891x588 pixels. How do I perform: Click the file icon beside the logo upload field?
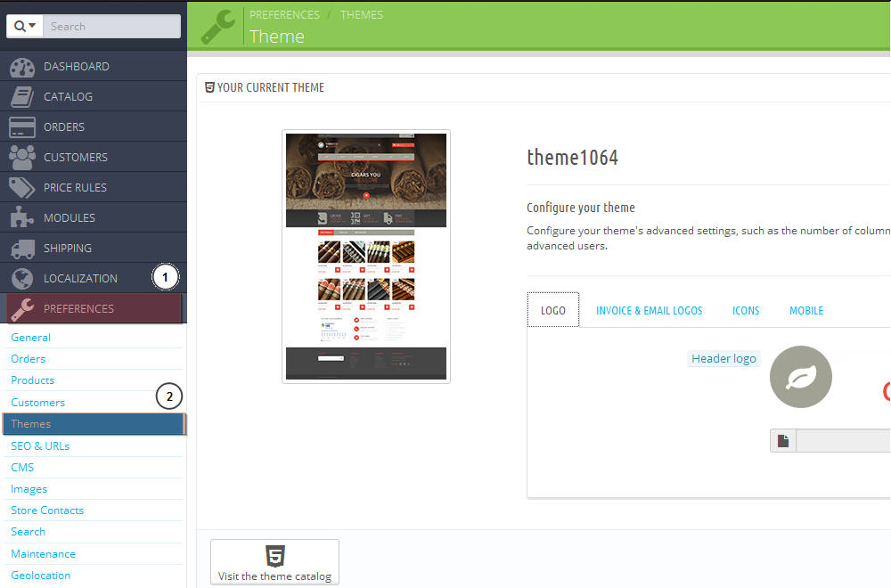[x=782, y=440]
